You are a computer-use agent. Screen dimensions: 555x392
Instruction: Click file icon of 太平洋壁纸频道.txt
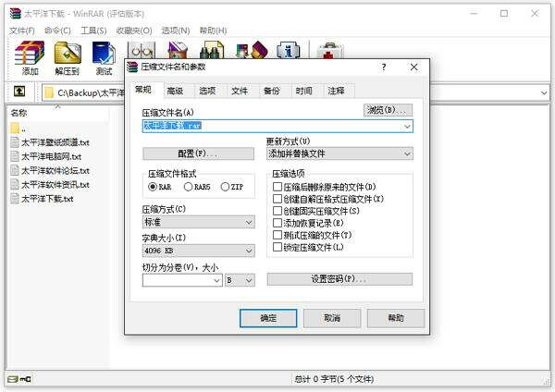(x=15, y=142)
